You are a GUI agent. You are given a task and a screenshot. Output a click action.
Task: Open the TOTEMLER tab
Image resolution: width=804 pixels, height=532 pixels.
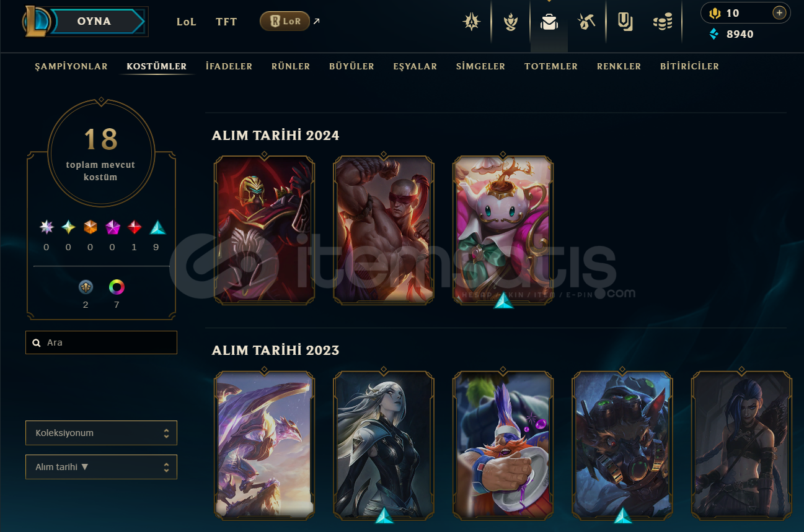[551, 66]
